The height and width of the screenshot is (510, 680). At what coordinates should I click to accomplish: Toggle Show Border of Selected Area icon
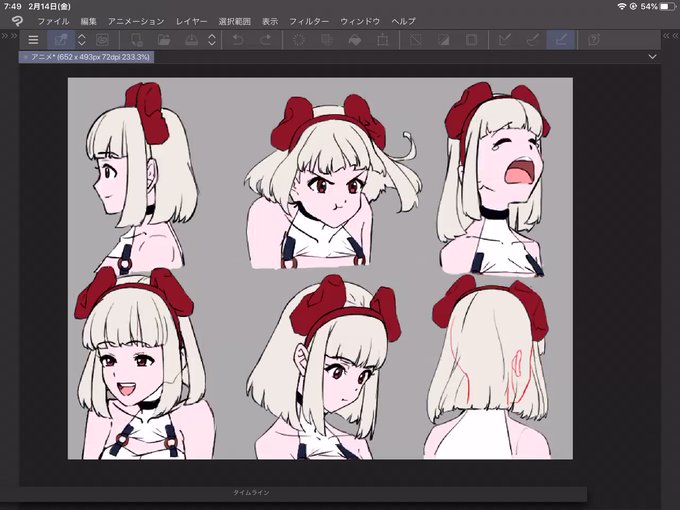point(471,40)
